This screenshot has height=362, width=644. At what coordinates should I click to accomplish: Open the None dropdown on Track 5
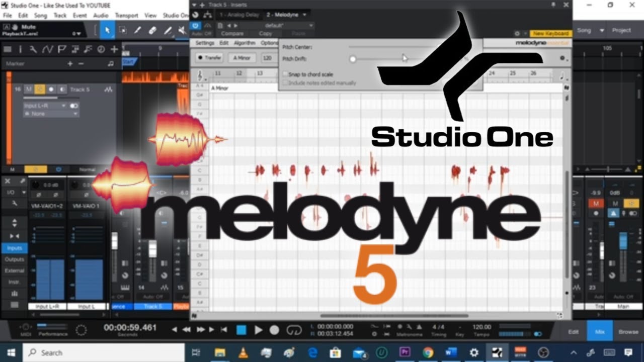(51, 114)
